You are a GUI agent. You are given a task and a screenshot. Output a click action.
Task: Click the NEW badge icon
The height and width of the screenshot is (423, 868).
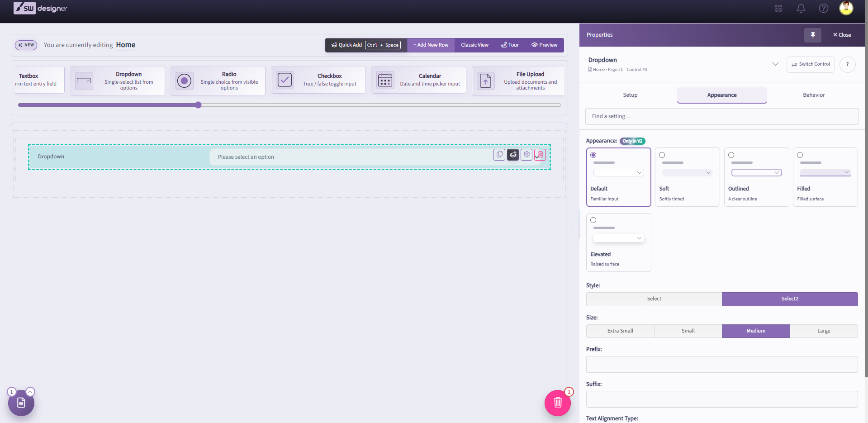point(26,45)
